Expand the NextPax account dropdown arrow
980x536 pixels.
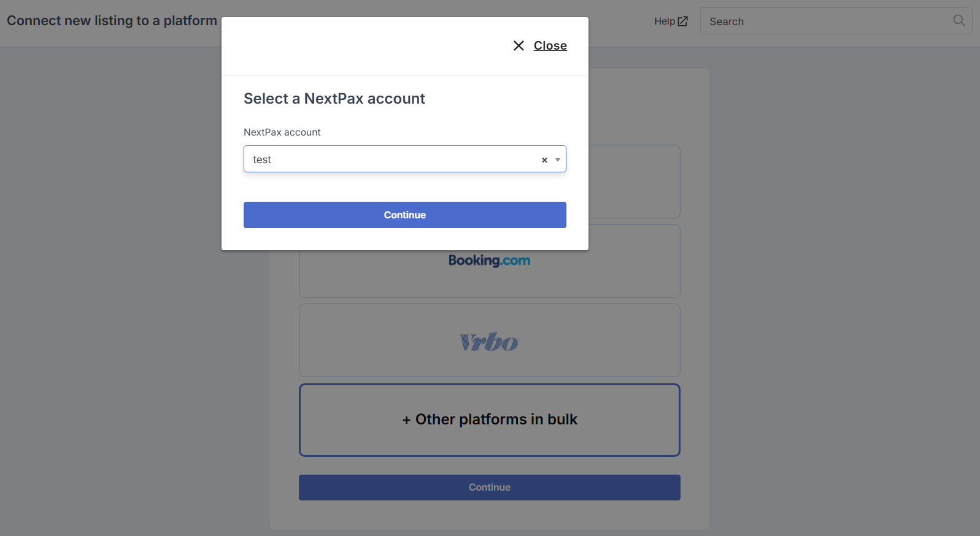click(558, 160)
